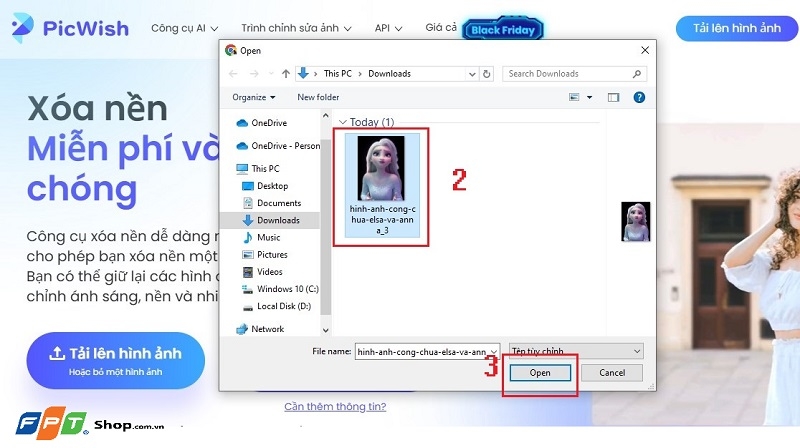800x448 pixels.
Task: Select the Windows 10 (C:) drive
Action: coord(281,289)
